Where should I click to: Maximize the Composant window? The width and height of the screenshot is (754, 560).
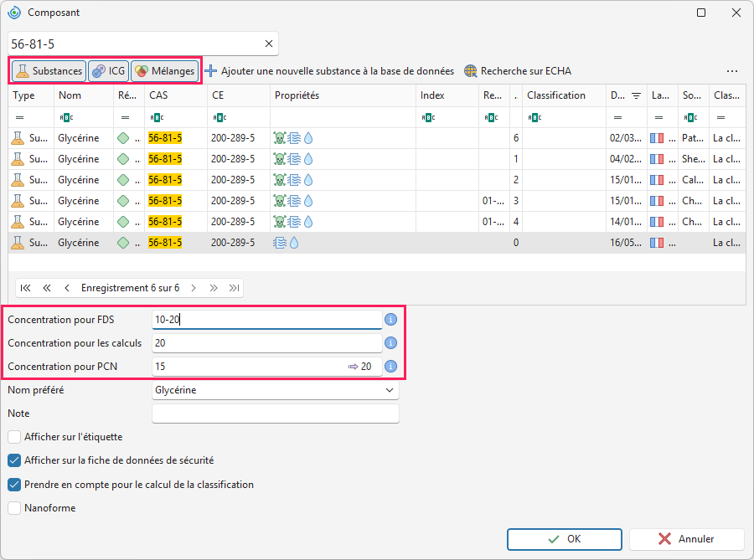pyautogui.click(x=701, y=13)
